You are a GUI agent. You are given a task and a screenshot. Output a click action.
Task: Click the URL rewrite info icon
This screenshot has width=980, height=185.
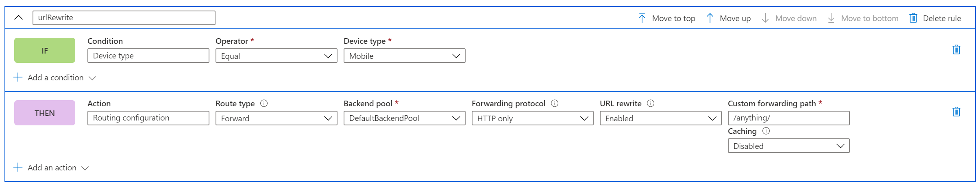pyautogui.click(x=651, y=103)
